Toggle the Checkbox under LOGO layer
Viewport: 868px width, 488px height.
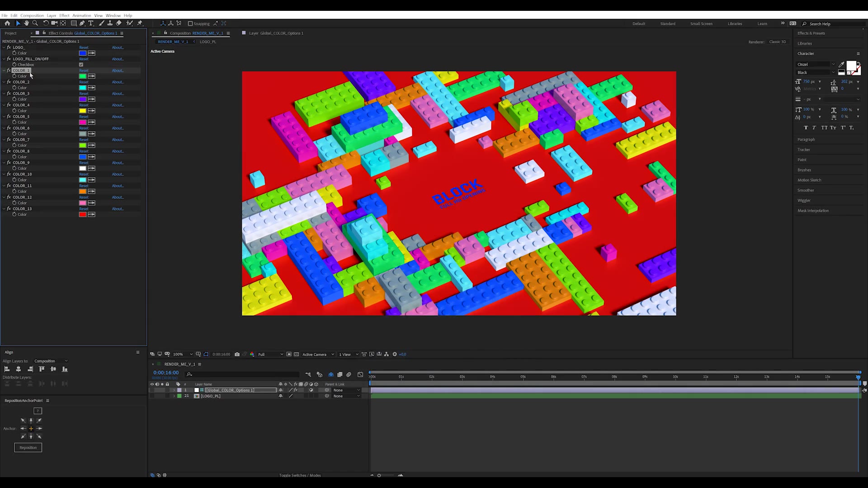tap(81, 64)
